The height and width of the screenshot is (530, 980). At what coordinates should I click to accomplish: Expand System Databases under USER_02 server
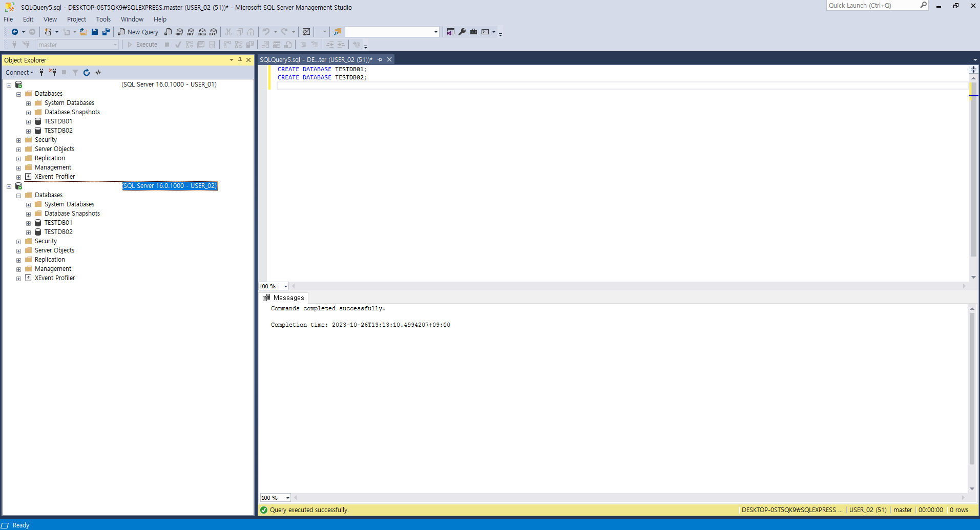[28, 205]
